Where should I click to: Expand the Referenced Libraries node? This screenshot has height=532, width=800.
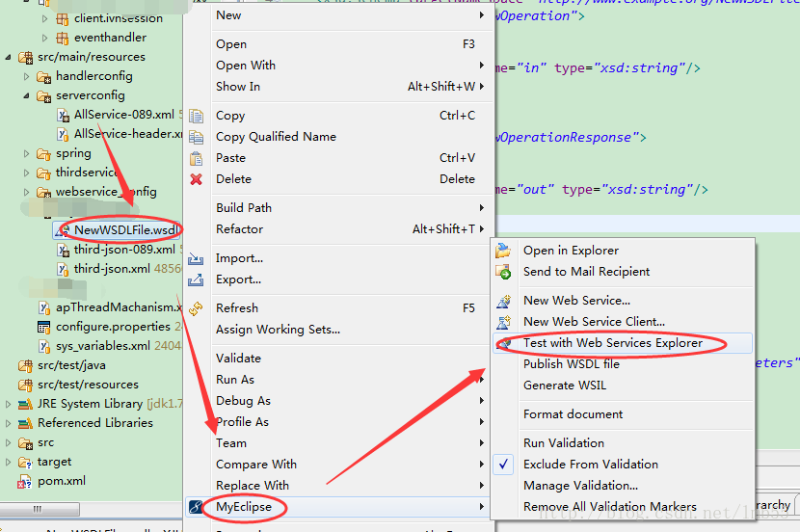tap(8, 423)
